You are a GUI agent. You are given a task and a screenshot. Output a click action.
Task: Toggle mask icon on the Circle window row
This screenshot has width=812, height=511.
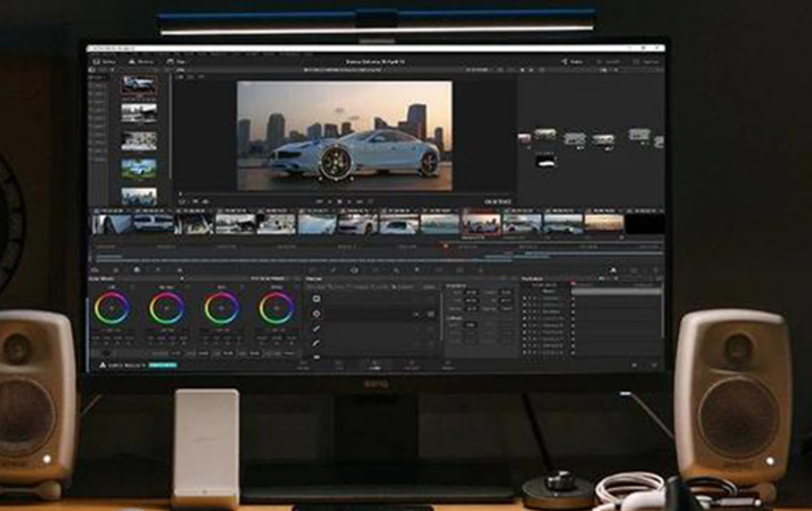tap(431, 314)
